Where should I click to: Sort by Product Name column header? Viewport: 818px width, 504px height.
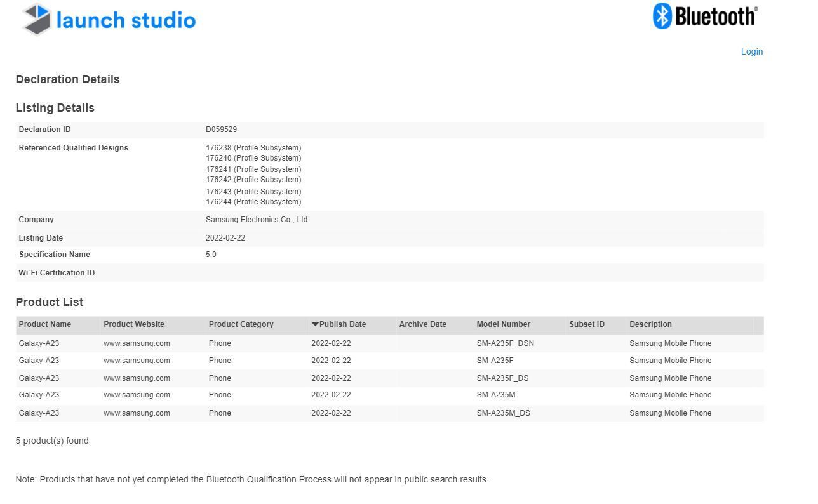(x=45, y=324)
